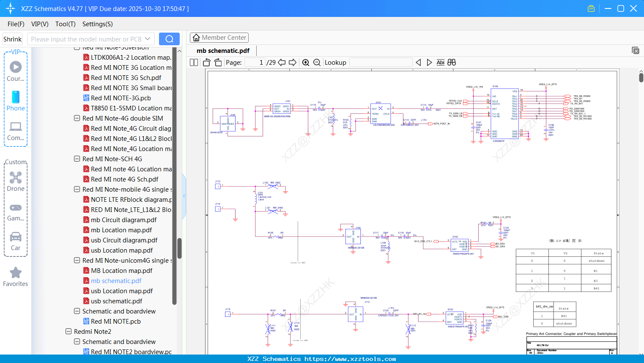The width and height of the screenshot is (644, 363).
Task: Switch to the Computer category
Action: tap(16, 126)
